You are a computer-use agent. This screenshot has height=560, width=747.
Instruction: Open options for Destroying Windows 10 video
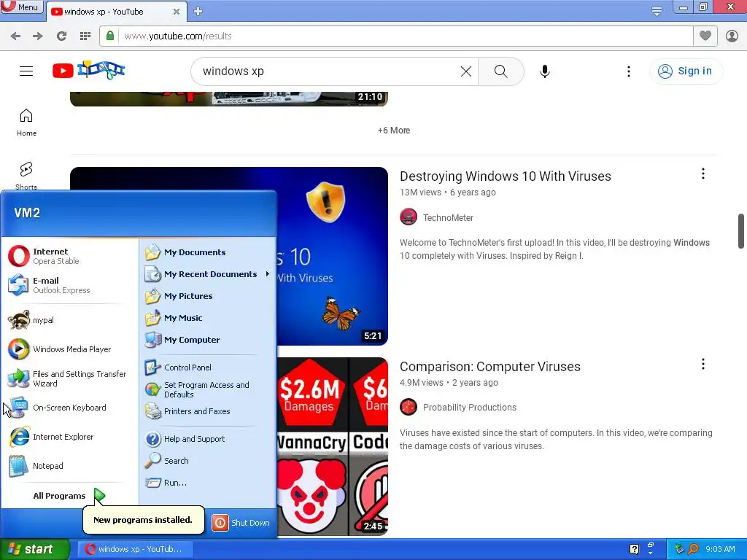tap(703, 174)
